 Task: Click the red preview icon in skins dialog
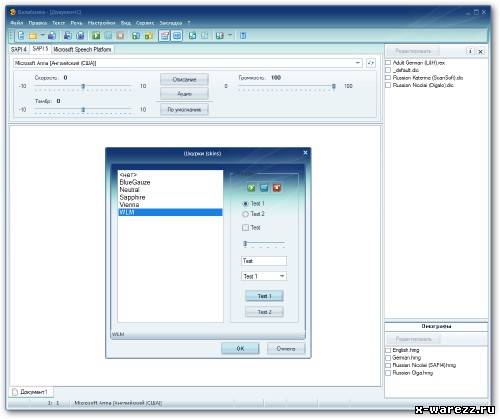tap(276, 188)
